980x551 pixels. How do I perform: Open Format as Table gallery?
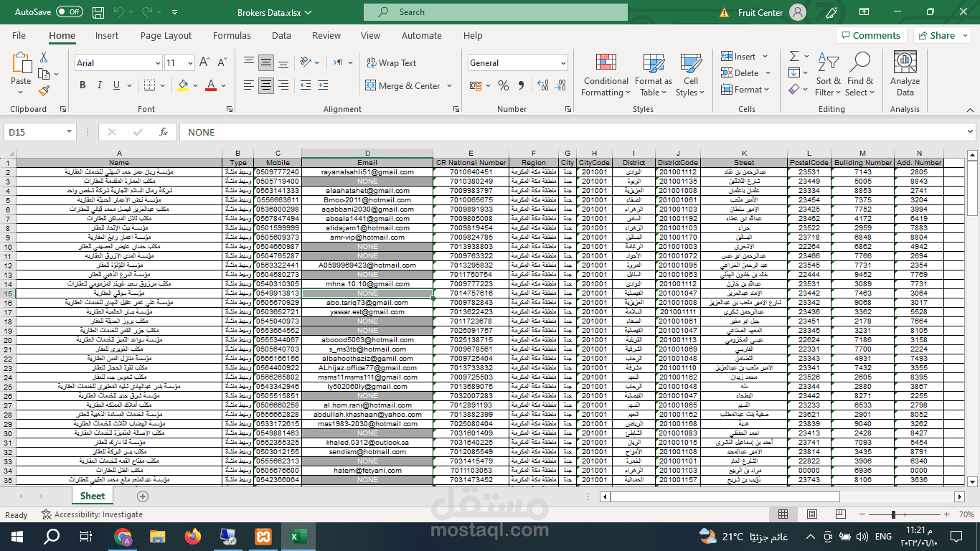653,75
